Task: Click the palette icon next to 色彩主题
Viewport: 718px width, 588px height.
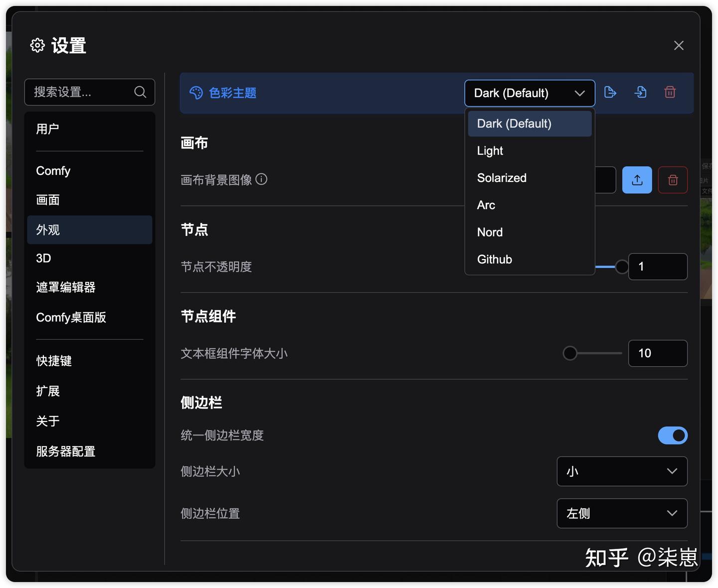Action: tap(196, 92)
